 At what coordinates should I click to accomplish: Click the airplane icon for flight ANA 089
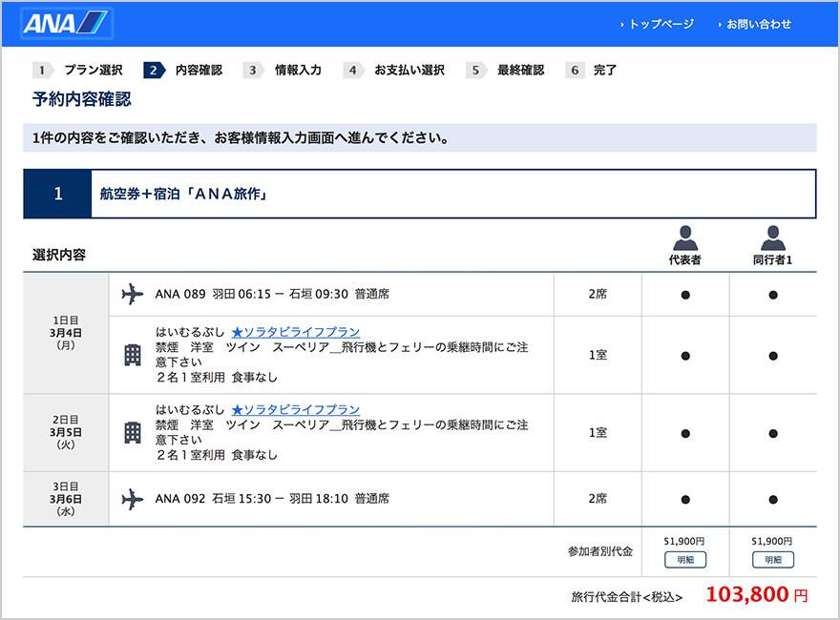[133, 295]
